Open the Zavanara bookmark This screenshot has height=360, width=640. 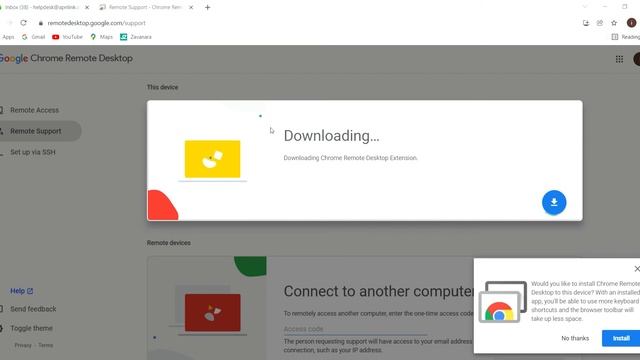point(136,37)
